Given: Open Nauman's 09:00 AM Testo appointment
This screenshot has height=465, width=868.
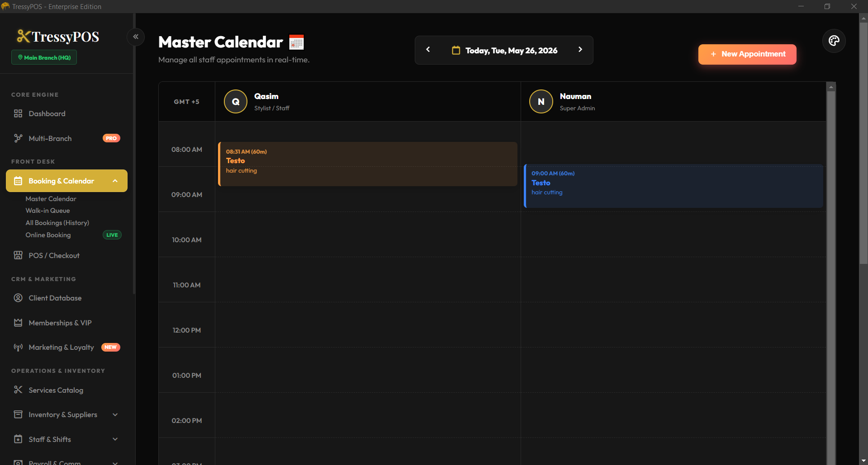Looking at the screenshot, I should [x=673, y=186].
